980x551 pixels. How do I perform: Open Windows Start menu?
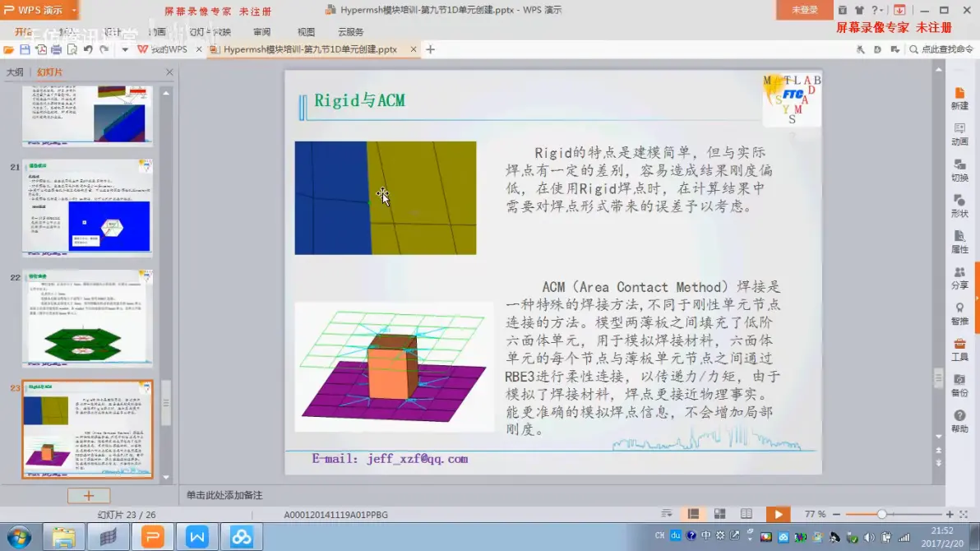(19, 537)
